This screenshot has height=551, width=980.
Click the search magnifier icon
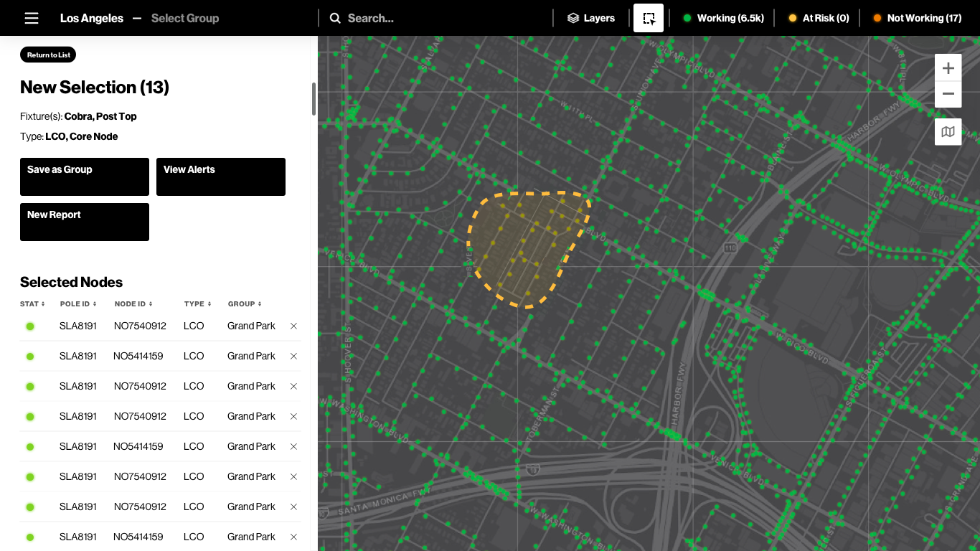(x=335, y=18)
